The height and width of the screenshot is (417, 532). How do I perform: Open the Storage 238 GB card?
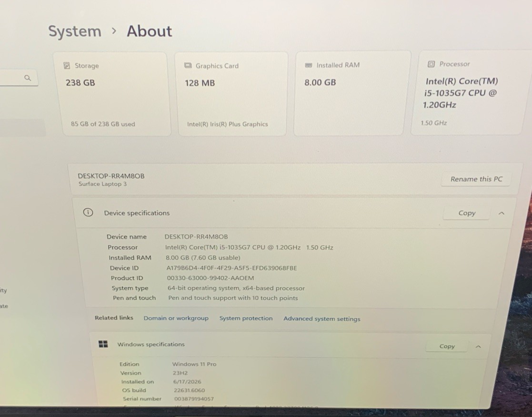[113, 94]
